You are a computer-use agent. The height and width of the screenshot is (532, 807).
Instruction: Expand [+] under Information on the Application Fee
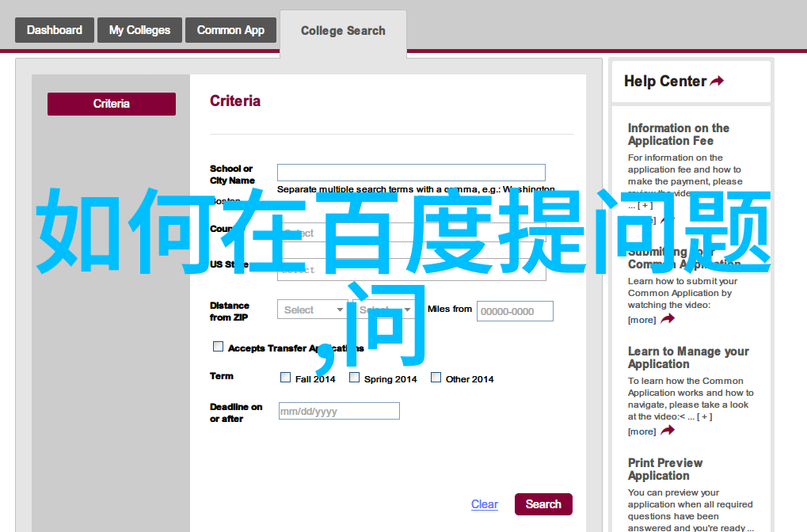pyautogui.click(x=645, y=205)
